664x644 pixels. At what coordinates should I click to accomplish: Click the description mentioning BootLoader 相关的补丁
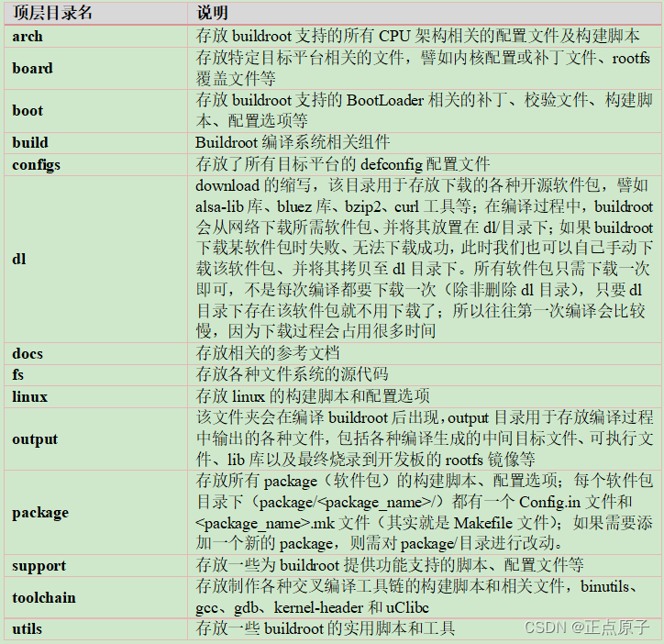coord(425,111)
